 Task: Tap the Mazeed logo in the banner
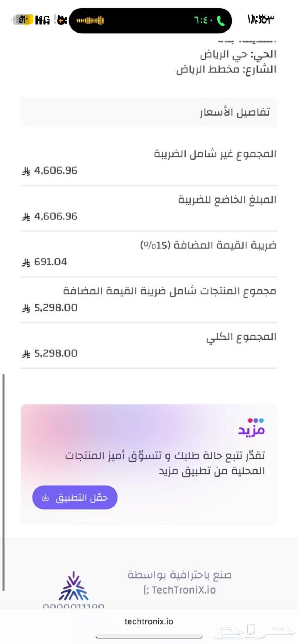pos(251,427)
